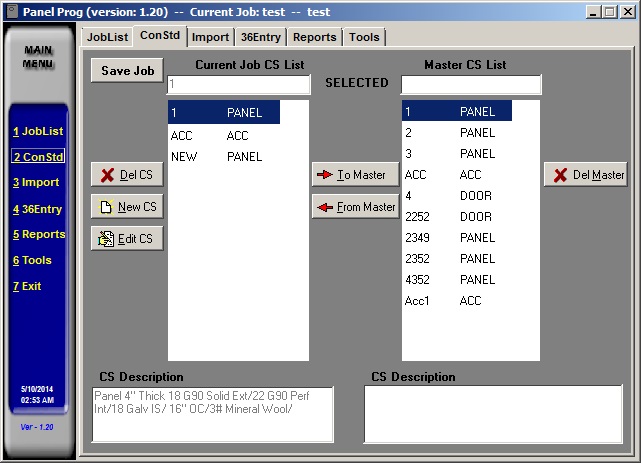This screenshot has width=641, height=463.
Task: Go to the 36Entry tab
Action: coord(261,37)
